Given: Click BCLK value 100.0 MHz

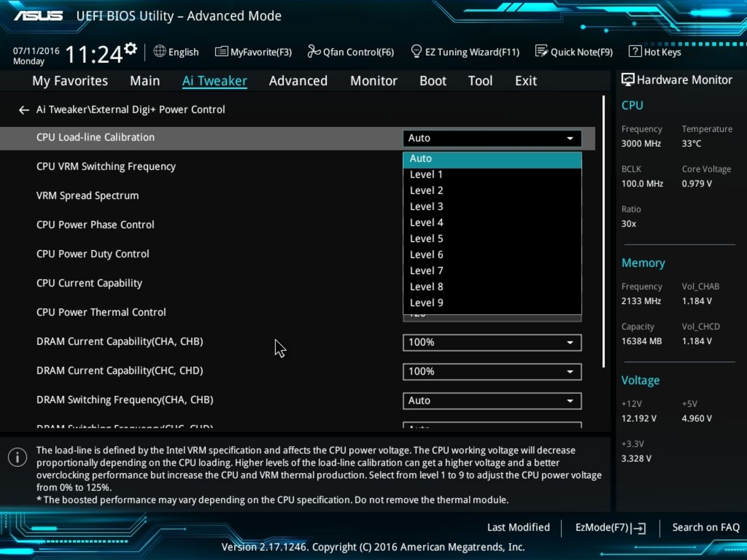Looking at the screenshot, I should 642,183.
